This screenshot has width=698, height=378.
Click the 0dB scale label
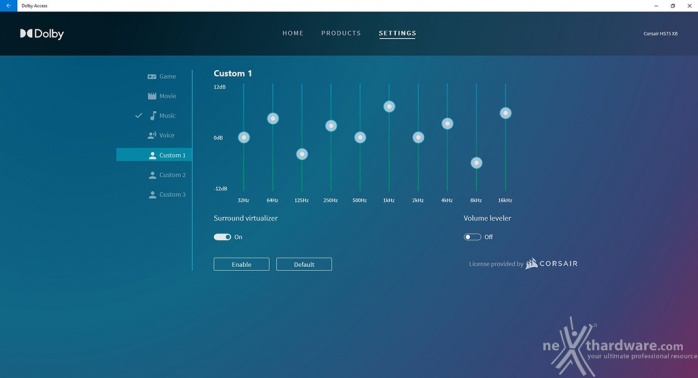click(x=218, y=138)
